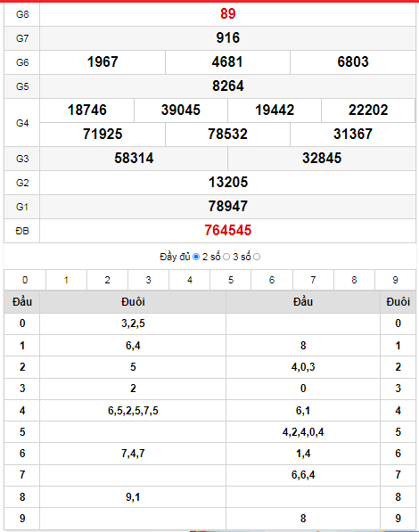Choose digit 0 in the number filter row
Screen dimensions: 419x532
point(25,280)
